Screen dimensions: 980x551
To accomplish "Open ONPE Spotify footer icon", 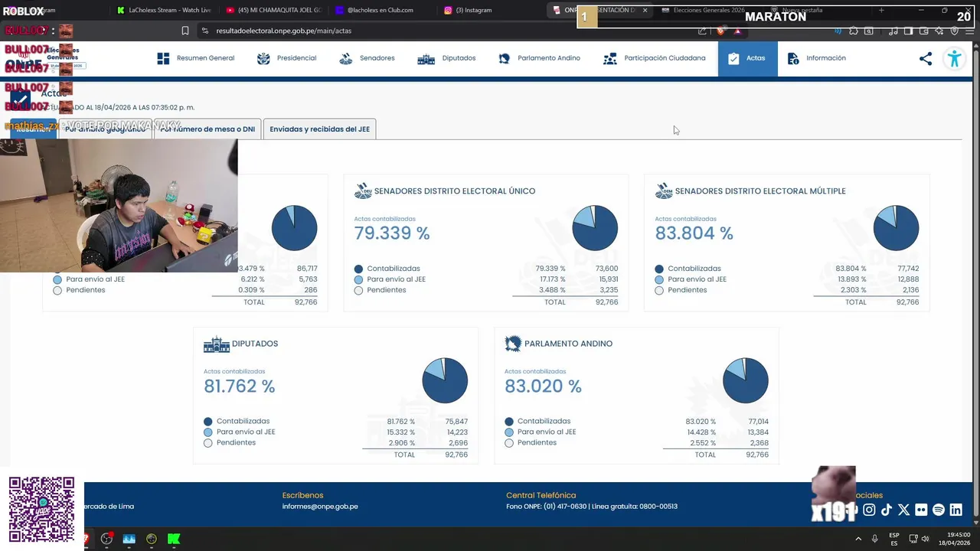I will pyautogui.click(x=939, y=510).
